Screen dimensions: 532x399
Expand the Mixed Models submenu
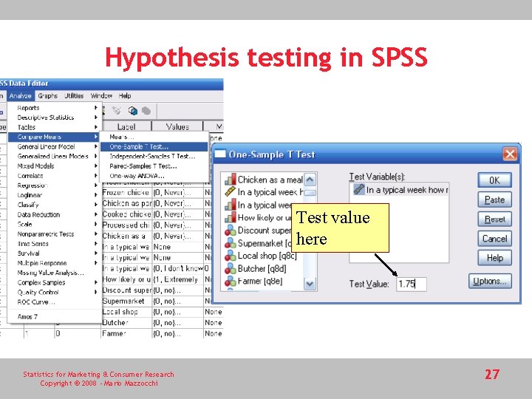[54, 166]
